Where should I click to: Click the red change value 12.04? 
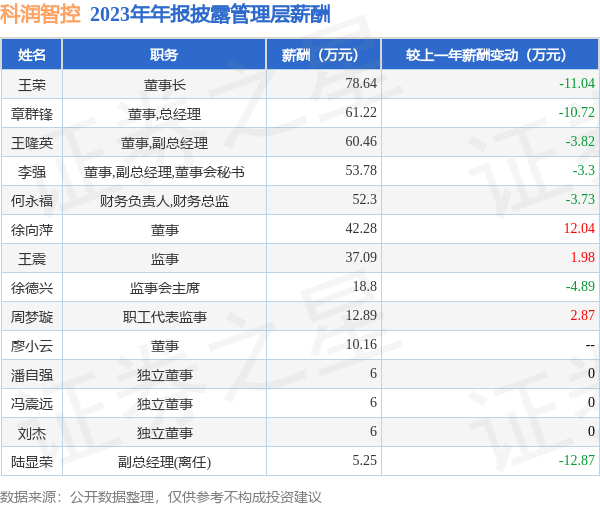579,229
